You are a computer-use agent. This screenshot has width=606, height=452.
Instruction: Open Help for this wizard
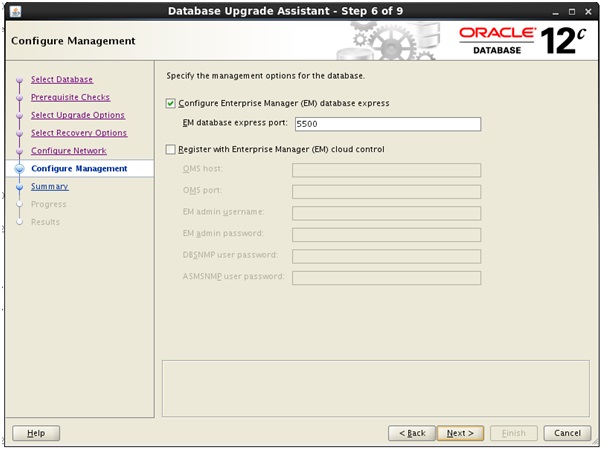tap(36, 433)
